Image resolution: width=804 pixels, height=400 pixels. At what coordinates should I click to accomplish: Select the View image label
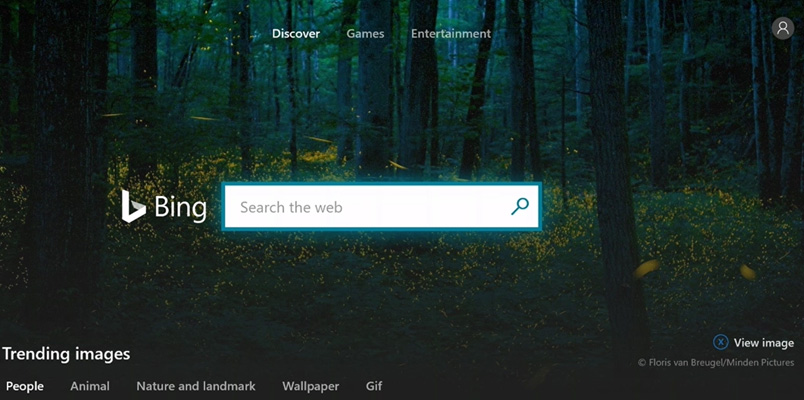(x=763, y=343)
